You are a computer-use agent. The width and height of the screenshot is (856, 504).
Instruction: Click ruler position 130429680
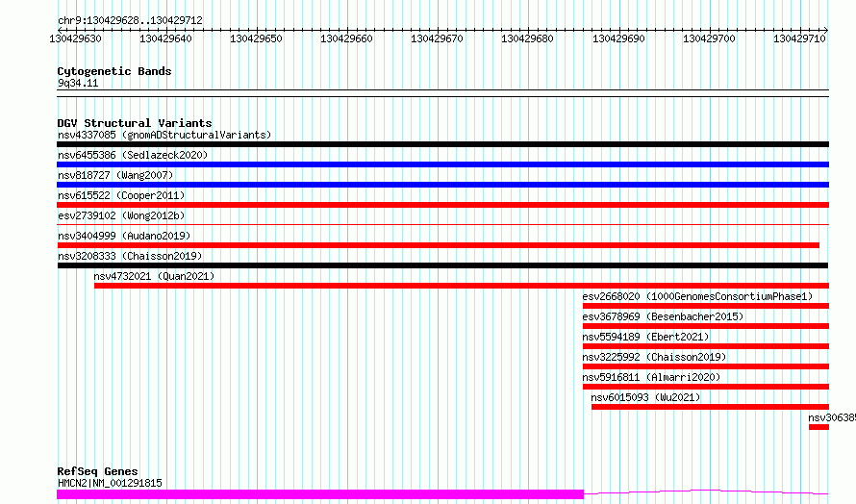click(x=527, y=38)
